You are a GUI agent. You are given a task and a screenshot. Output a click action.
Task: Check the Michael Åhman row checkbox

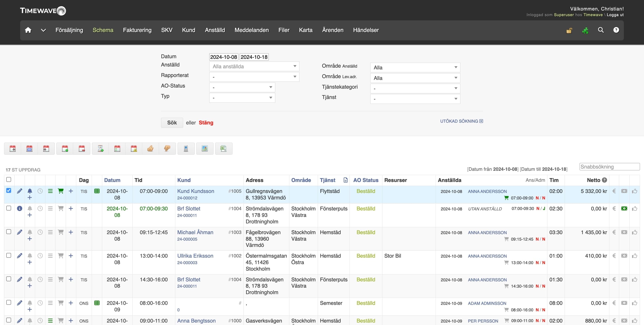9,232
